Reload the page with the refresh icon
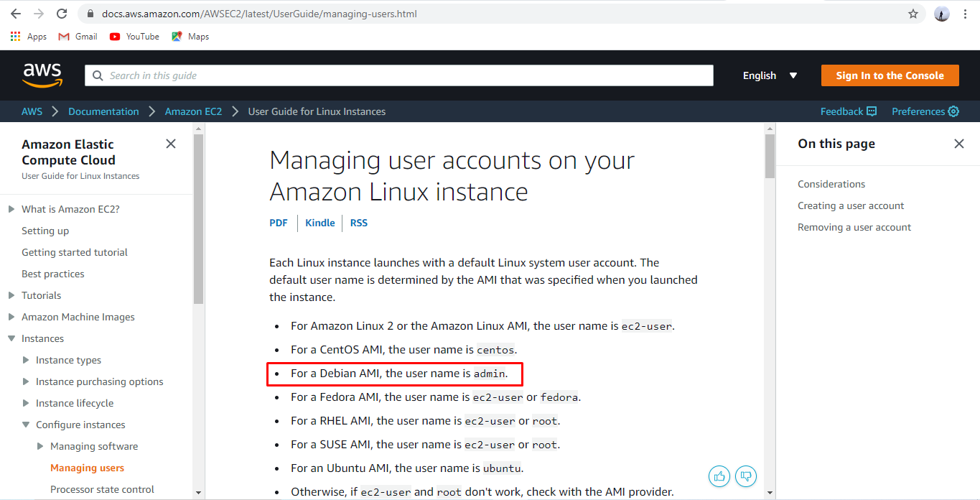Image resolution: width=980 pixels, height=500 pixels. pos(62,14)
